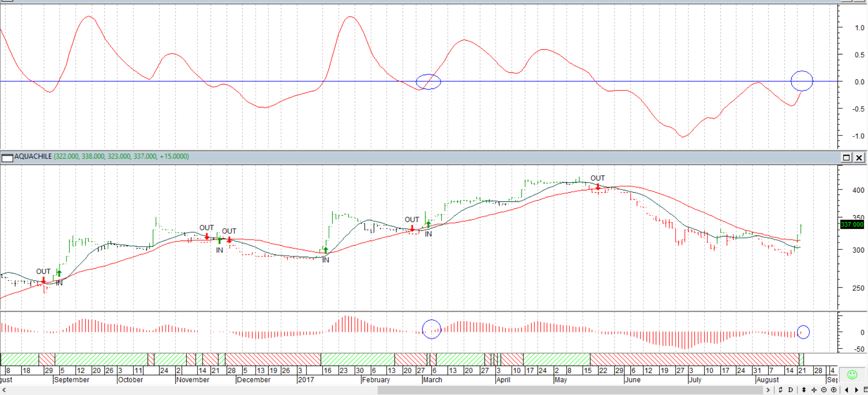Close the AQUACHILE price panel
This screenshot has height=395, width=868.
(x=859, y=158)
